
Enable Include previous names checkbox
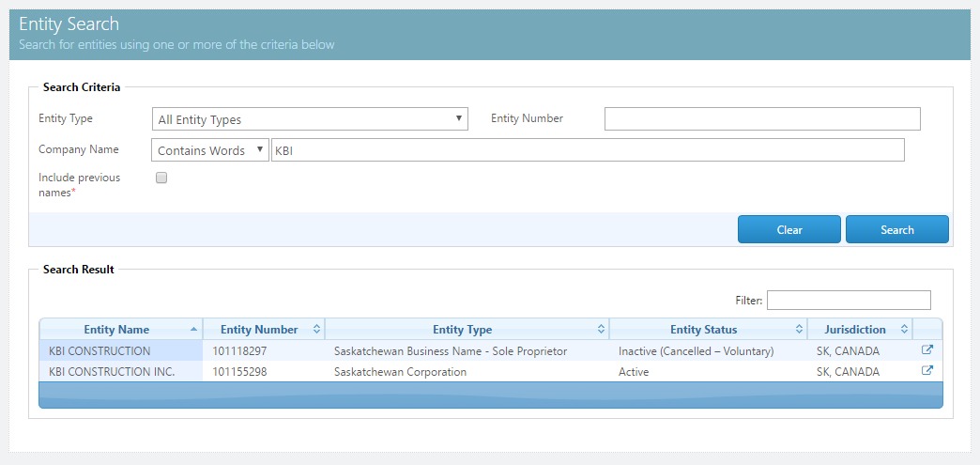click(161, 178)
